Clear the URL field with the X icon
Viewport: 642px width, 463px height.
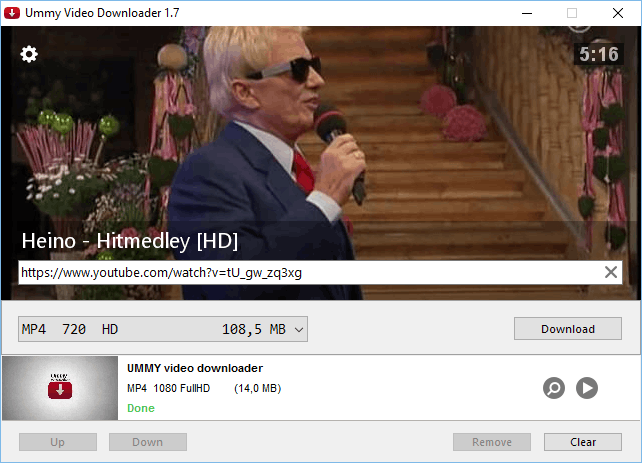[x=610, y=272]
